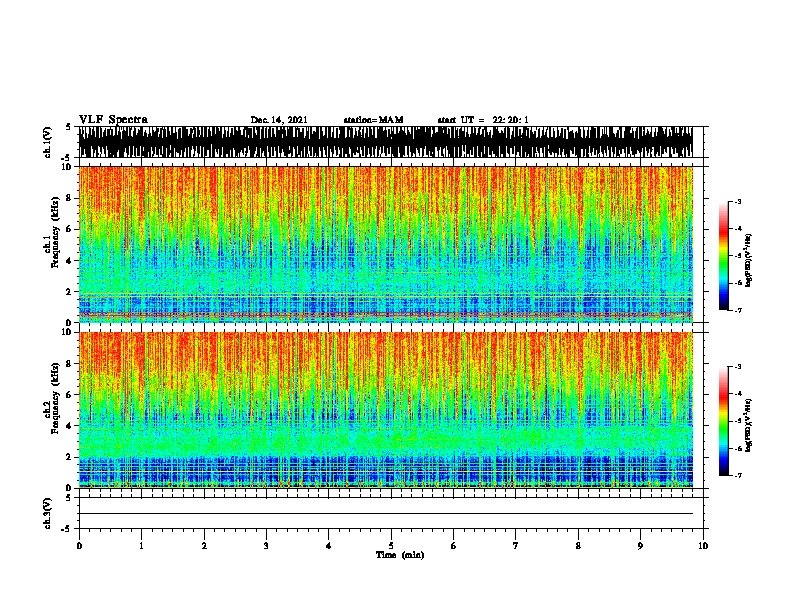Click the "Time (min)" axis title
The width and height of the screenshot is (792, 612).
[x=400, y=555]
